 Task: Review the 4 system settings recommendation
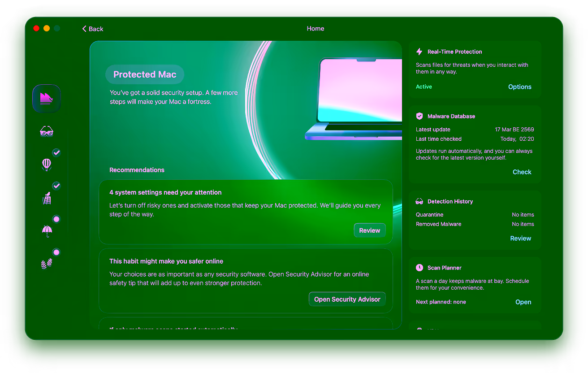coord(370,230)
